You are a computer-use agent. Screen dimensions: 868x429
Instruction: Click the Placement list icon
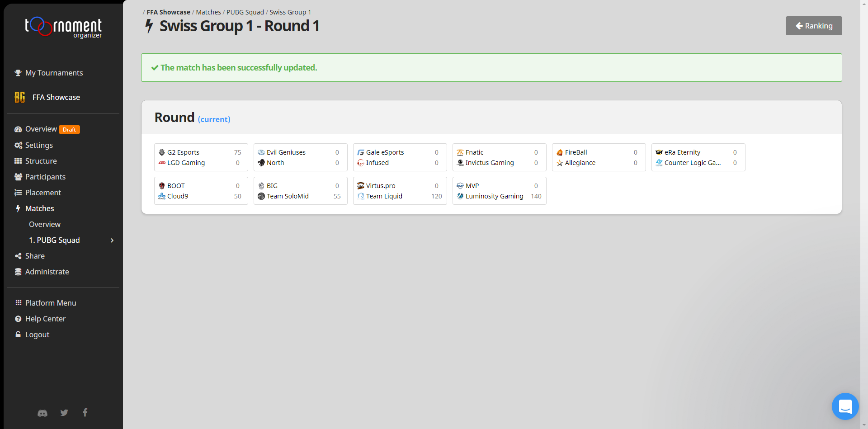[x=18, y=193]
